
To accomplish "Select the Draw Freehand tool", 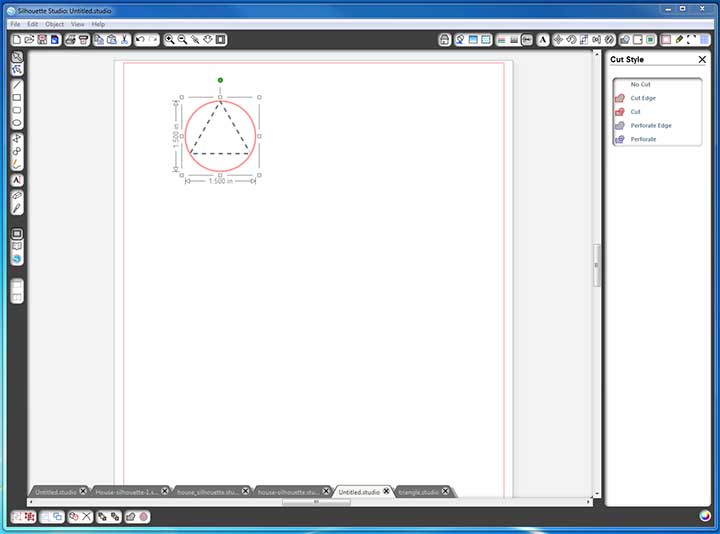I will pyautogui.click(x=17, y=164).
